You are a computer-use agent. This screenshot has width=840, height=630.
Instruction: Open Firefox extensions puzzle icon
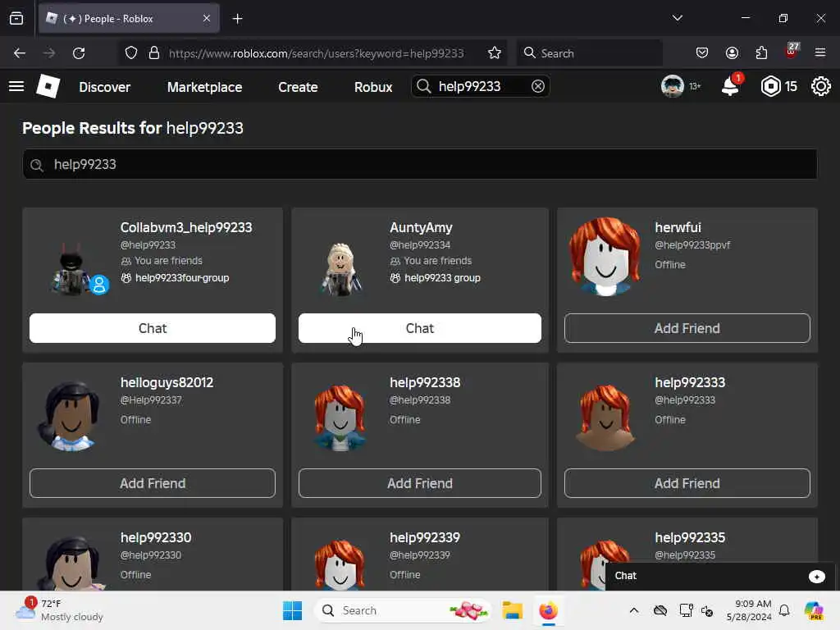(761, 53)
